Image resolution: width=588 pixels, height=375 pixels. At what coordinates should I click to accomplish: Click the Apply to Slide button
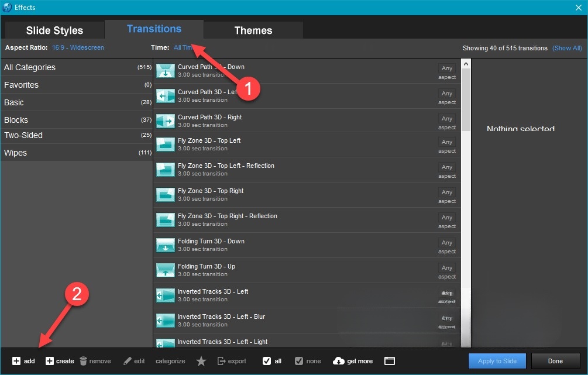point(497,361)
